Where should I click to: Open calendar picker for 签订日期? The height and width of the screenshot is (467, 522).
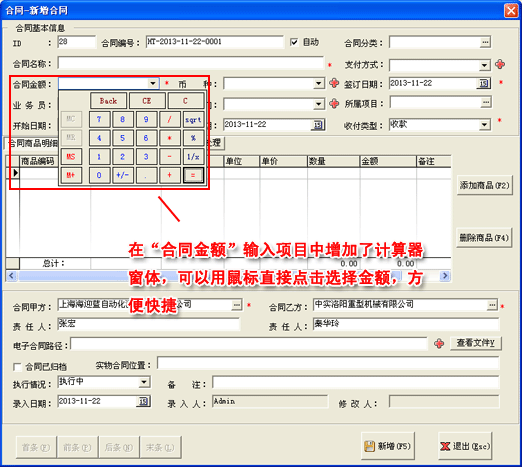tap(484, 83)
